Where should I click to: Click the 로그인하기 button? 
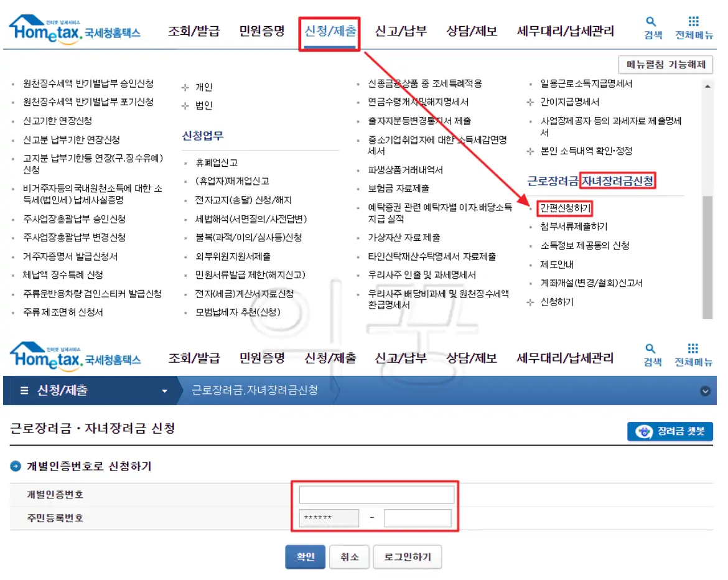click(x=407, y=557)
